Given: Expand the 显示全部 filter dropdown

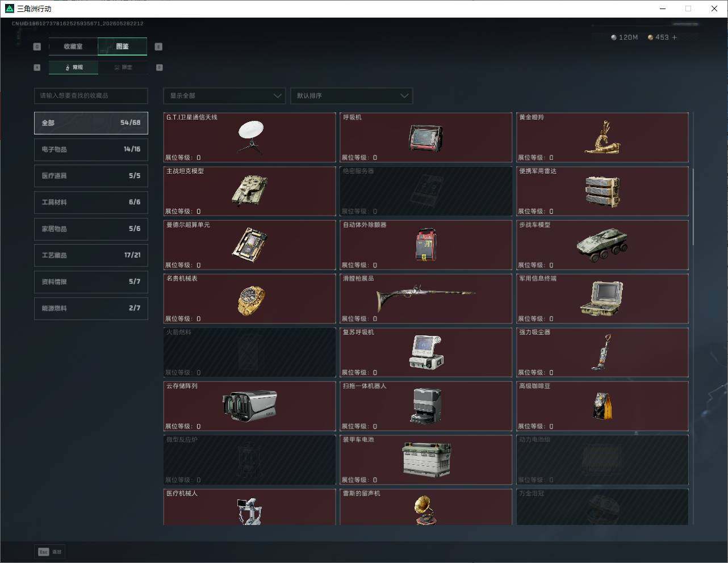Looking at the screenshot, I should (224, 96).
